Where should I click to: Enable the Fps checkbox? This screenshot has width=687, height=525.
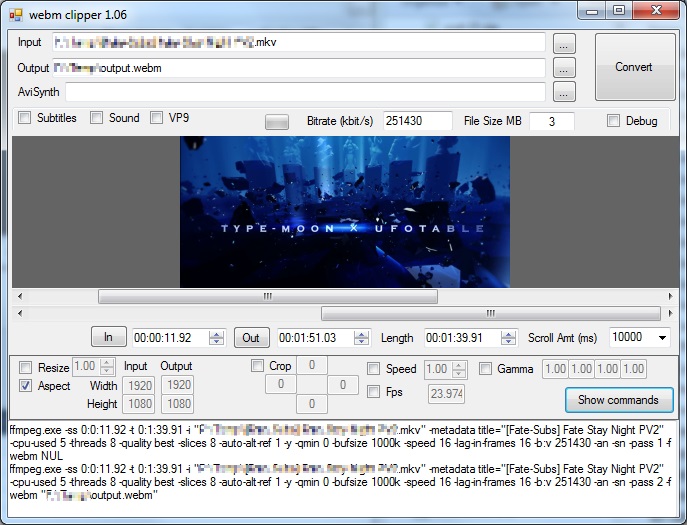(373, 391)
